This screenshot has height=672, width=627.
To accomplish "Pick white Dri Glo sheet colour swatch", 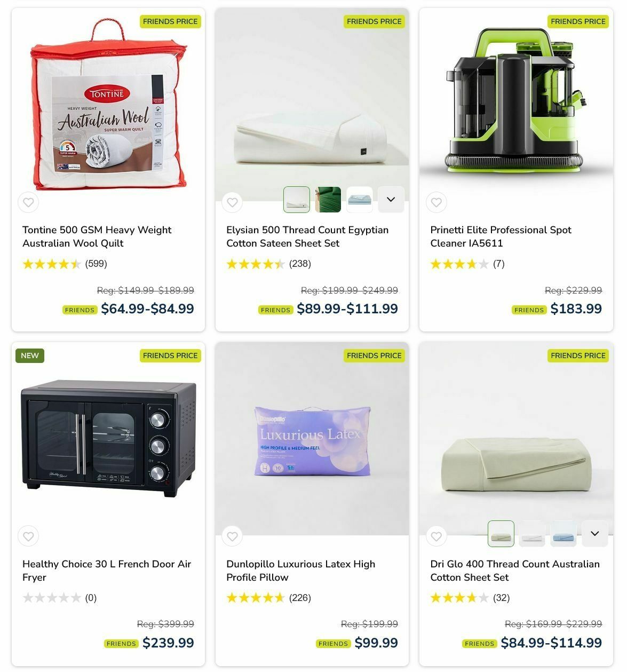I will point(531,534).
